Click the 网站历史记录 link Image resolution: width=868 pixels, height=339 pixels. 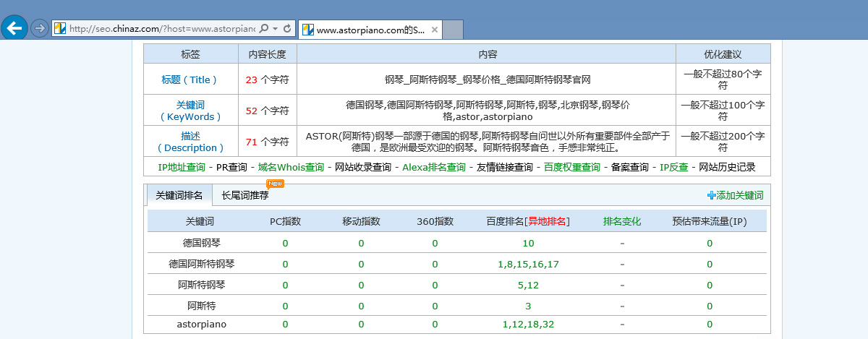tap(727, 167)
